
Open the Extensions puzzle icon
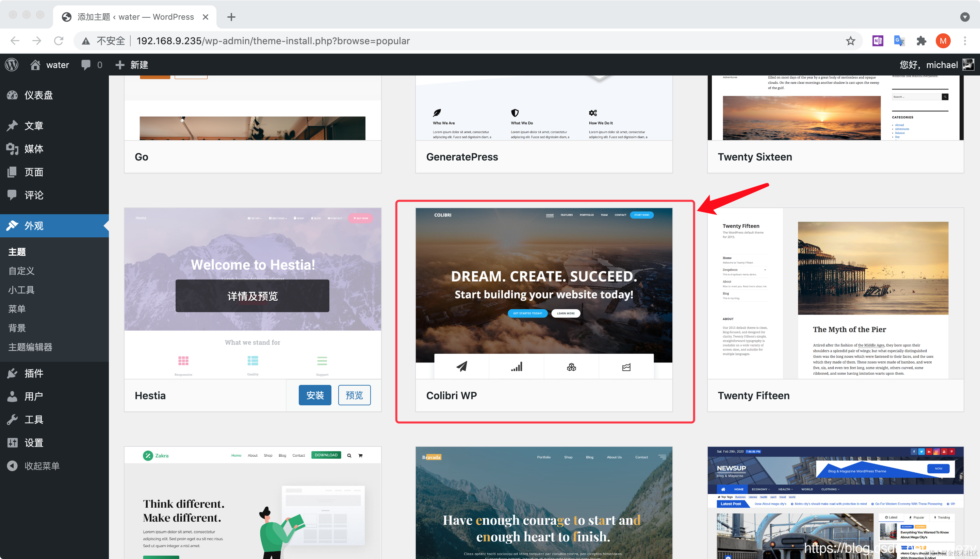[921, 41]
